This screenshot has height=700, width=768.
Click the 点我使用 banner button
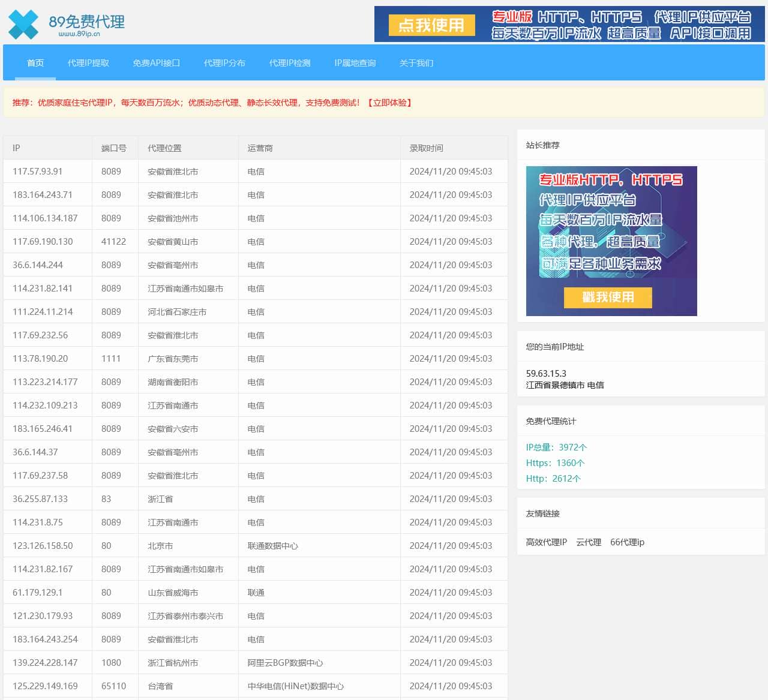tap(431, 25)
